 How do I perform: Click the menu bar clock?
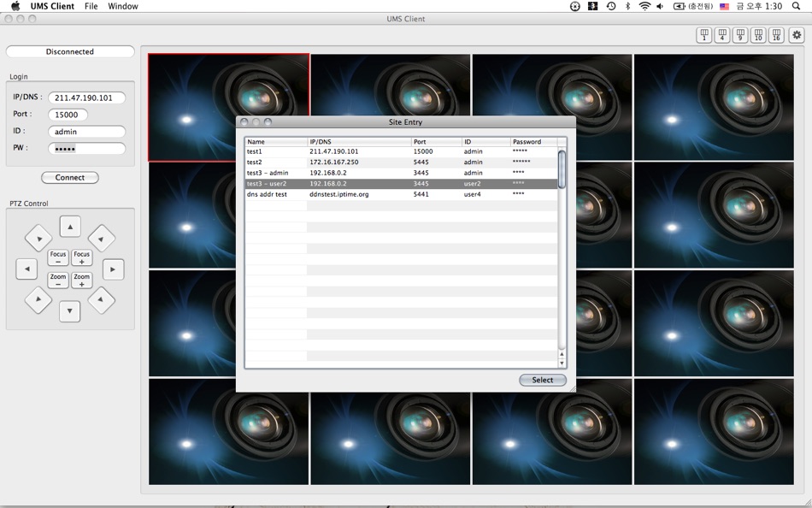tap(759, 6)
